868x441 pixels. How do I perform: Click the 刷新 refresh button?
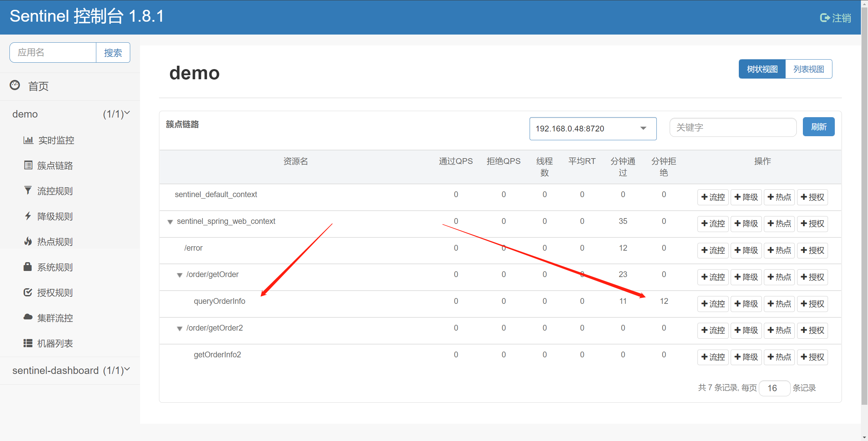[x=818, y=127]
